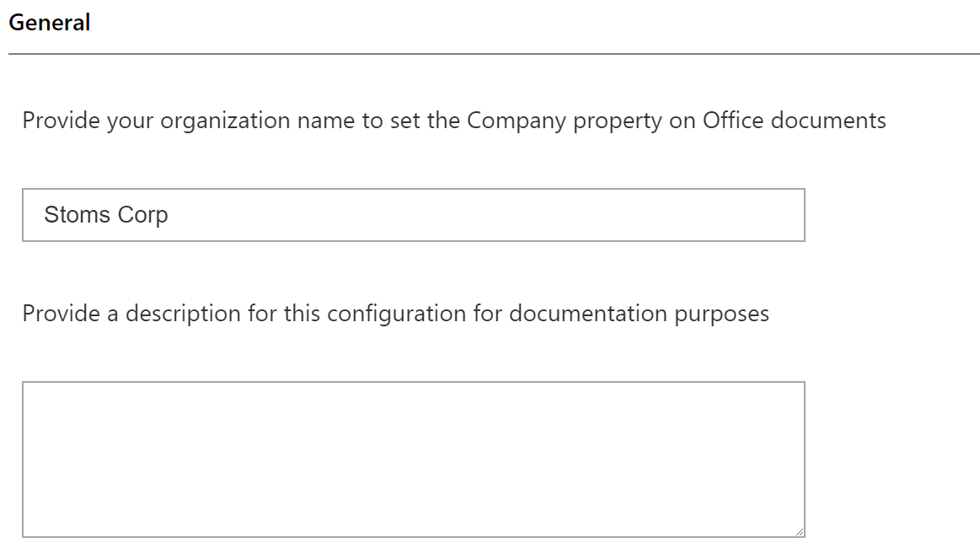Select the General section heading
This screenshot has height=559, width=980.
pyautogui.click(x=50, y=23)
